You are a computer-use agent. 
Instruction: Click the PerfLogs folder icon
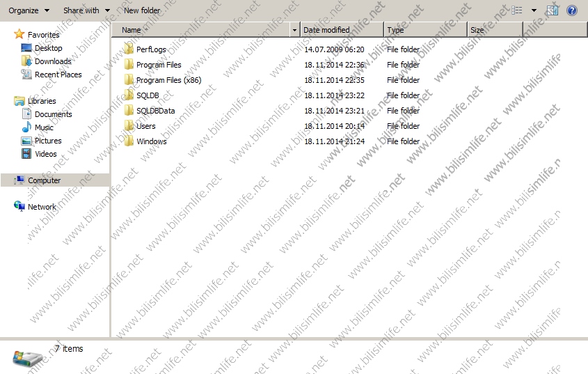(x=129, y=49)
